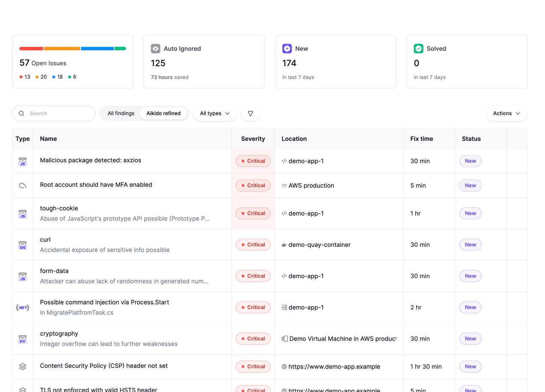This screenshot has height=392, width=545.
Task: Click the green Solved checkmark icon
Action: (x=419, y=49)
